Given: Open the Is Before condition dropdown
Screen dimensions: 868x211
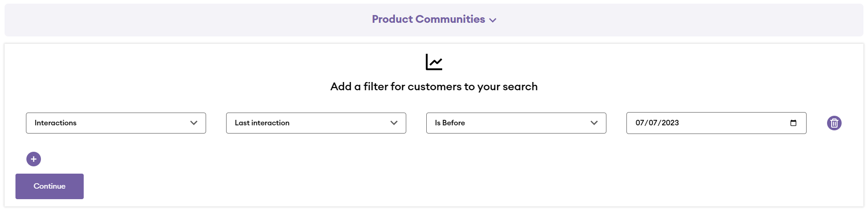Looking at the screenshot, I should [x=516, y=123].
